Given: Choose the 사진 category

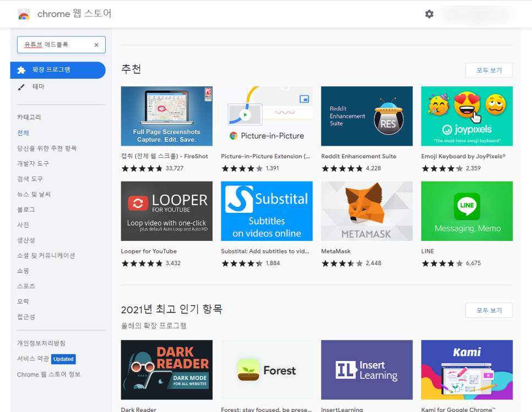Looking at the screenshot, I should 23,224.
